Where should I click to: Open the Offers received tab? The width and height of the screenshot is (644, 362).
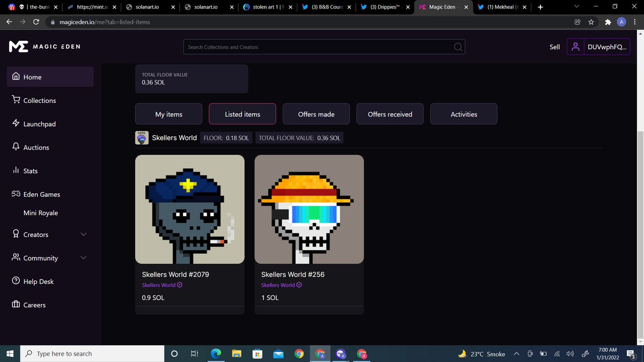(x=390, y=114)
